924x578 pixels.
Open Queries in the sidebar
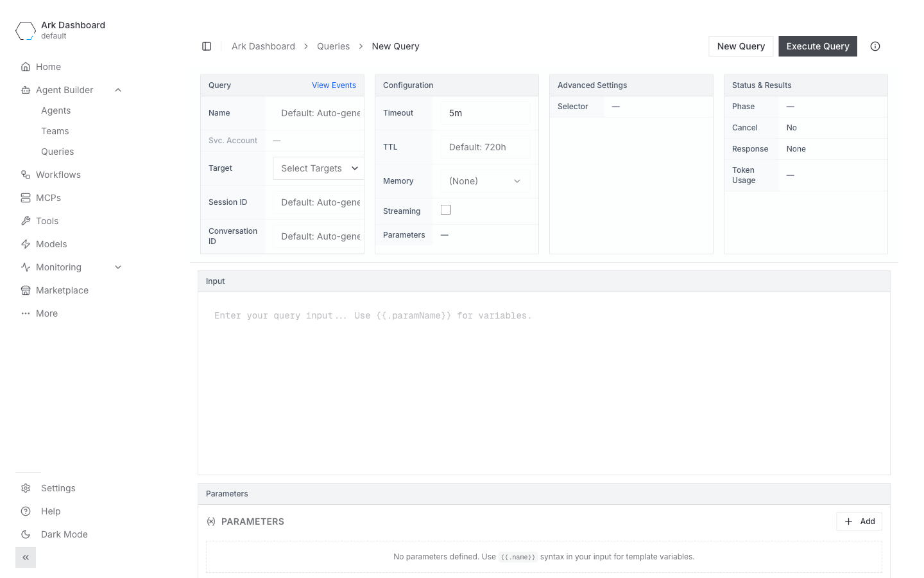(58, 152)
